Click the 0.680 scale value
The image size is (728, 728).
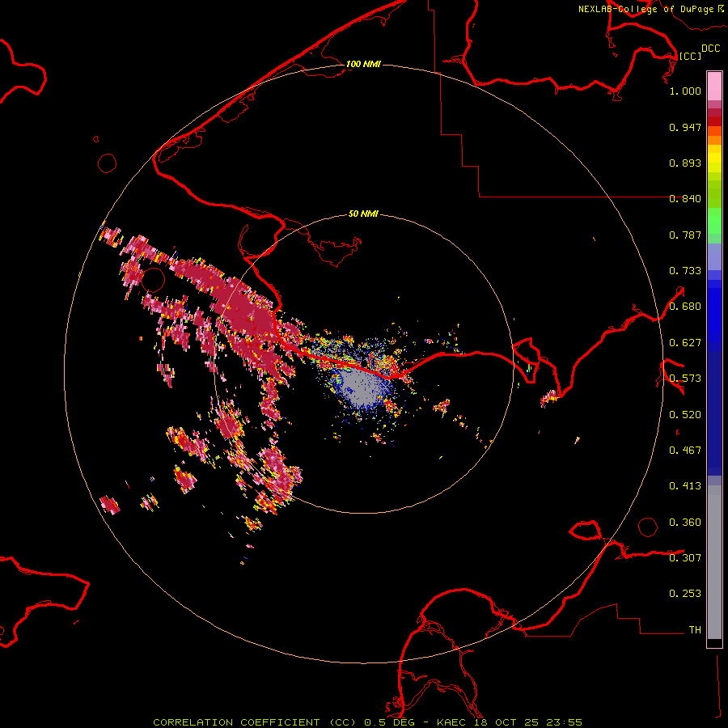pyautogui.click(x=685, y=307)
